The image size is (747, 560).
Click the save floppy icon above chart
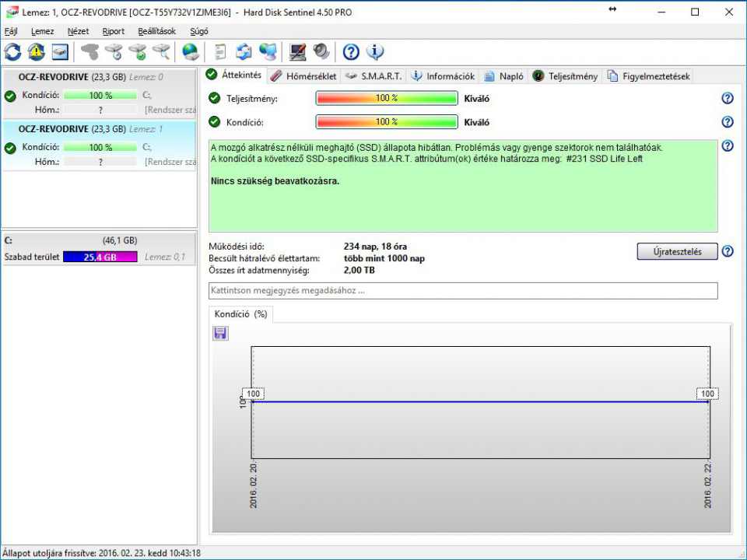pos(220,333)
